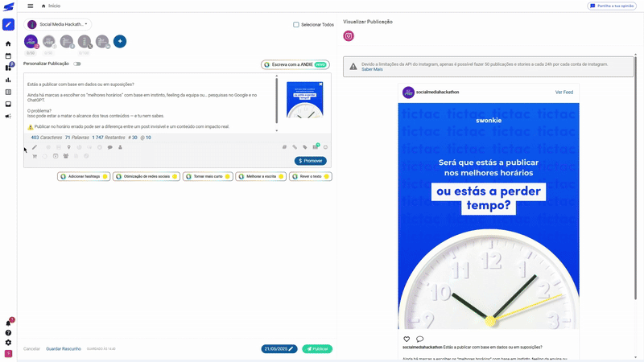644x362 pixels.
Task: Click the Saber Mais link
Action: [x=372, y=69]
